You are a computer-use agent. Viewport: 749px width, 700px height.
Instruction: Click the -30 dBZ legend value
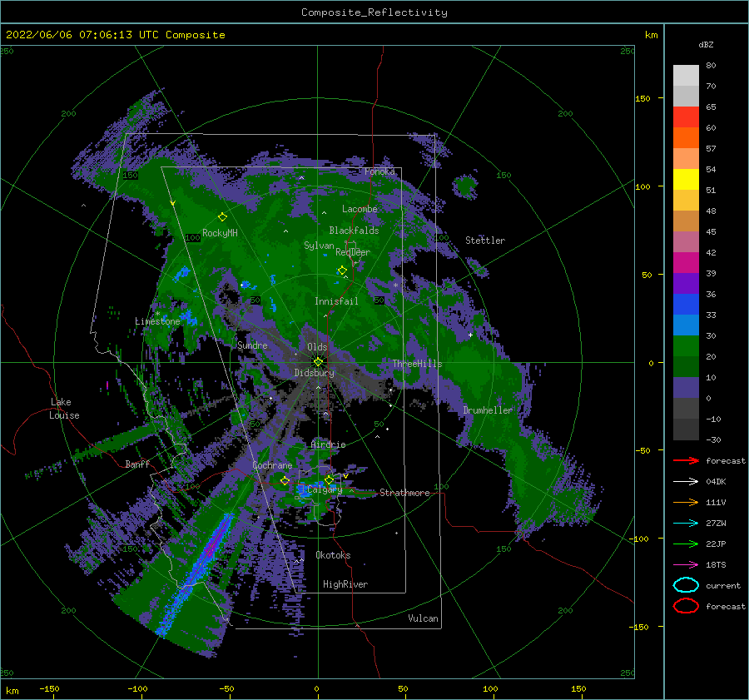coord(713,439)
